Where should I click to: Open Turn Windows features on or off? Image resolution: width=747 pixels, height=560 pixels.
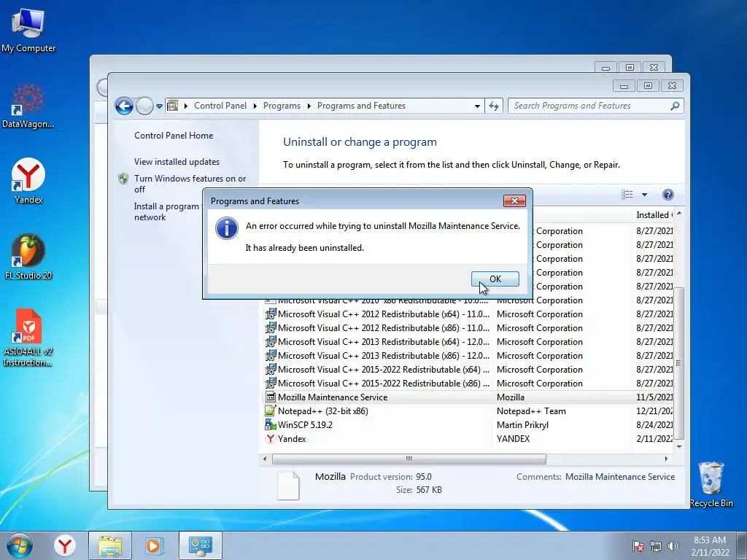[190, 184]
